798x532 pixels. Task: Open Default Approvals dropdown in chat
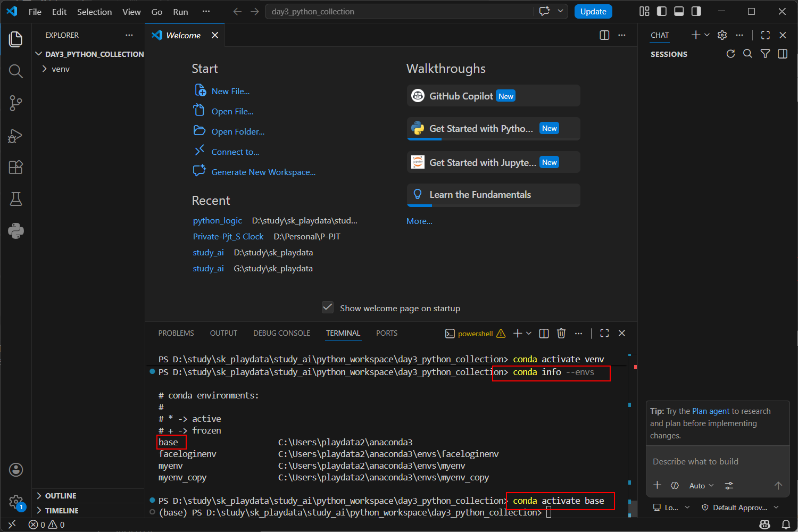[x=740, y=508]
